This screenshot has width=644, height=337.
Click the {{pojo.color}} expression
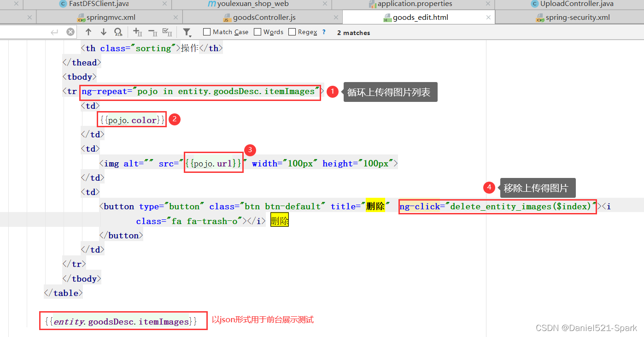coord(132,120)
